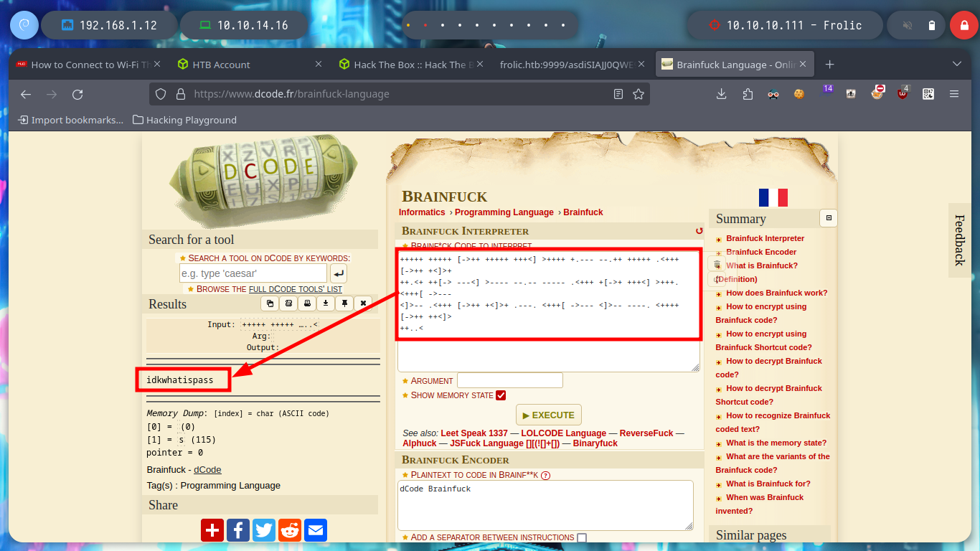Follow the Binaryfuck link
This screenshot has height=551, width=980.
coord(595,443)
